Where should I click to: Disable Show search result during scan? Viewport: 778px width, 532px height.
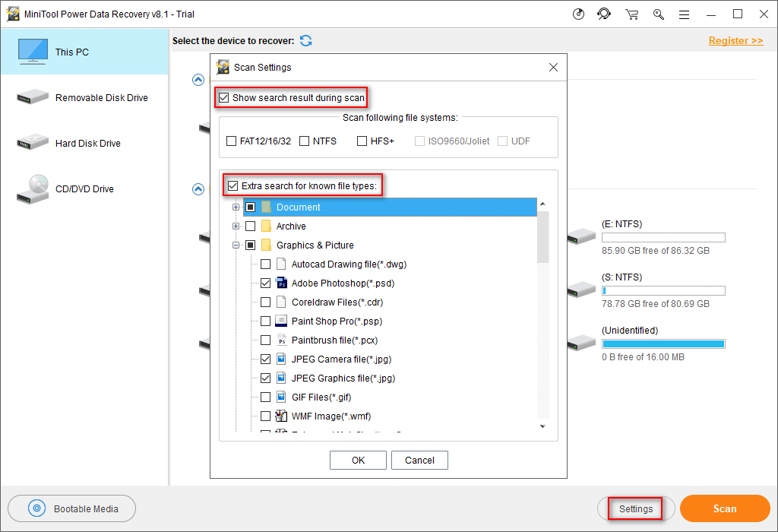[x=223, y=97]
